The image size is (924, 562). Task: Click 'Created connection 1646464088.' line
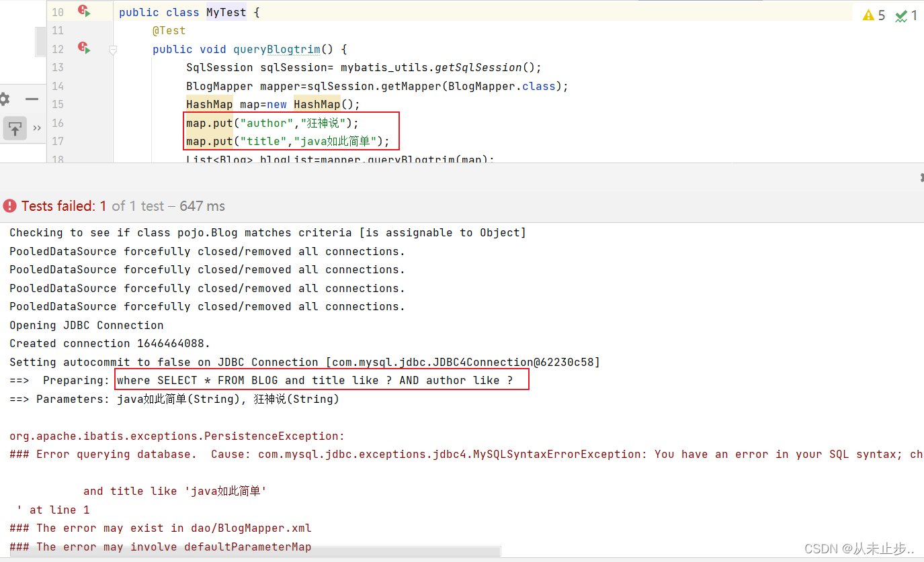tap(110, 343)
